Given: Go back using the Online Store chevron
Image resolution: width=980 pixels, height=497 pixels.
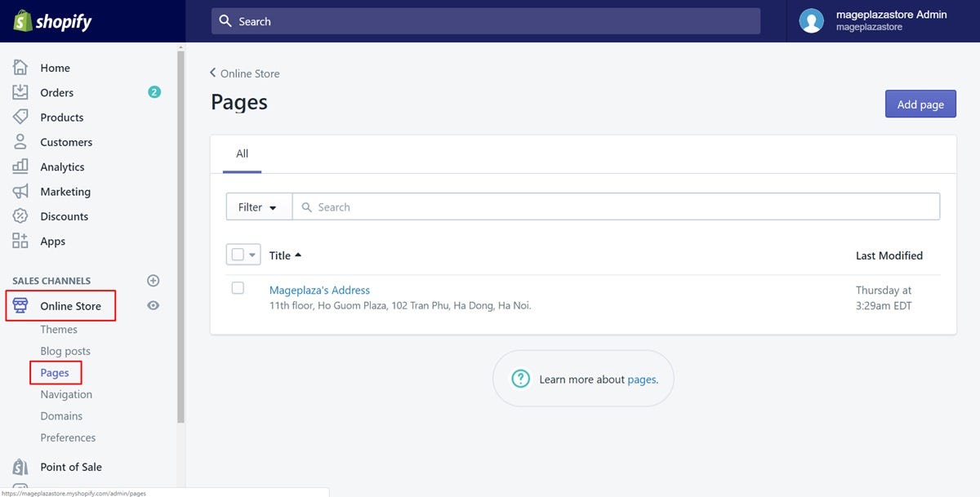Looking at the screenshot, I should click(212, 73).
